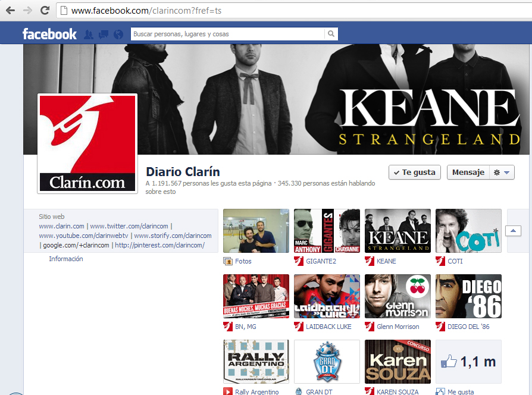Open the pinterest.com/clarincom link
The height and width of the screenshot is (395, 532).
160,245
